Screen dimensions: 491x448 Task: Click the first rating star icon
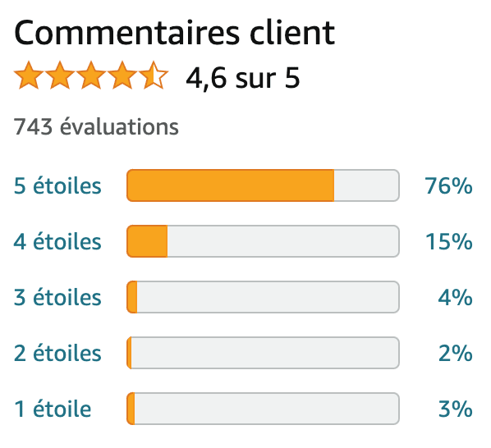pos(29,75)
